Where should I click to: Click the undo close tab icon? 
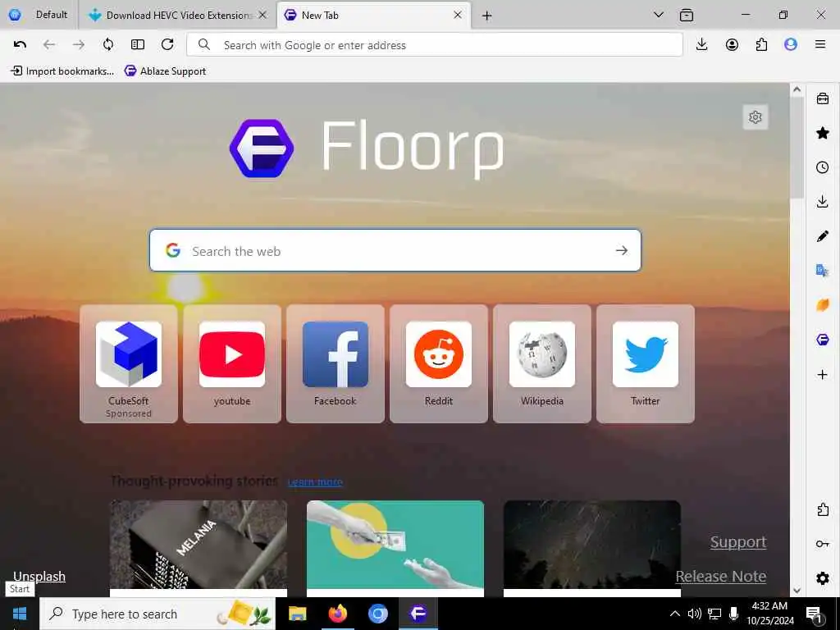(x=20, y=45)
